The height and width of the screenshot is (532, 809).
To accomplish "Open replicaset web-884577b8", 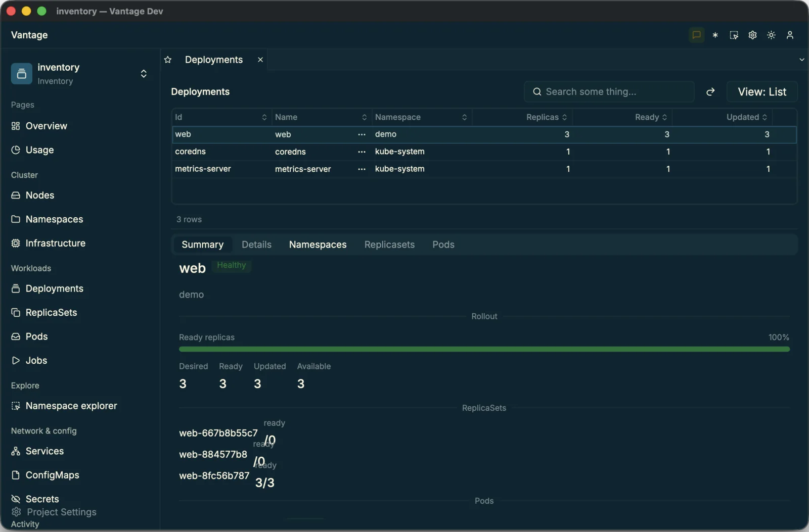I will [213, 454].
